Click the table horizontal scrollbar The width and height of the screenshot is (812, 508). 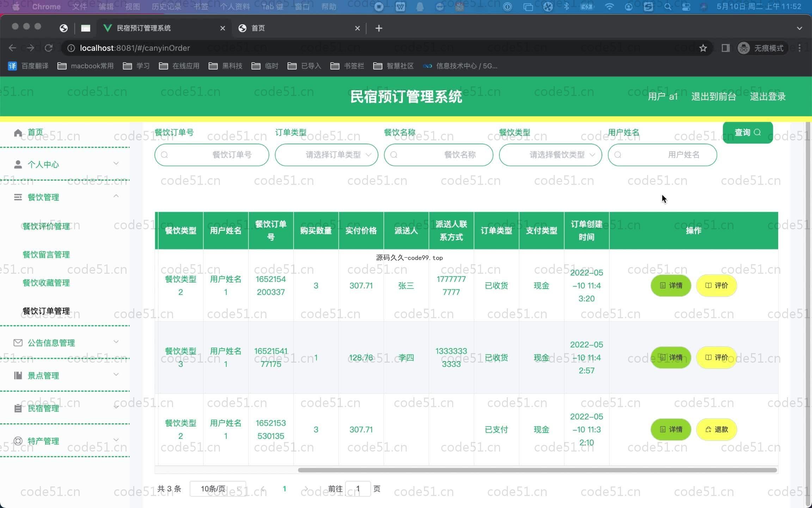tap(537, 470)
